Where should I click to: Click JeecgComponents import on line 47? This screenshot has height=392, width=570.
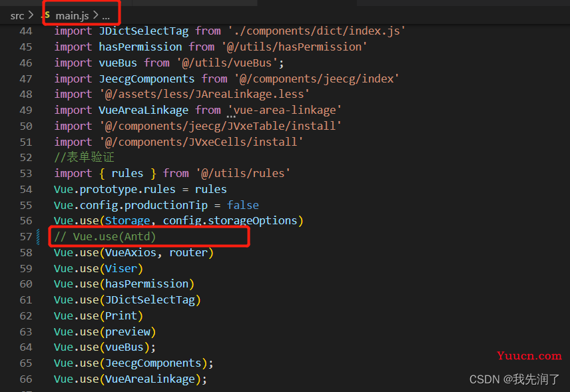[x=146, y=79]
